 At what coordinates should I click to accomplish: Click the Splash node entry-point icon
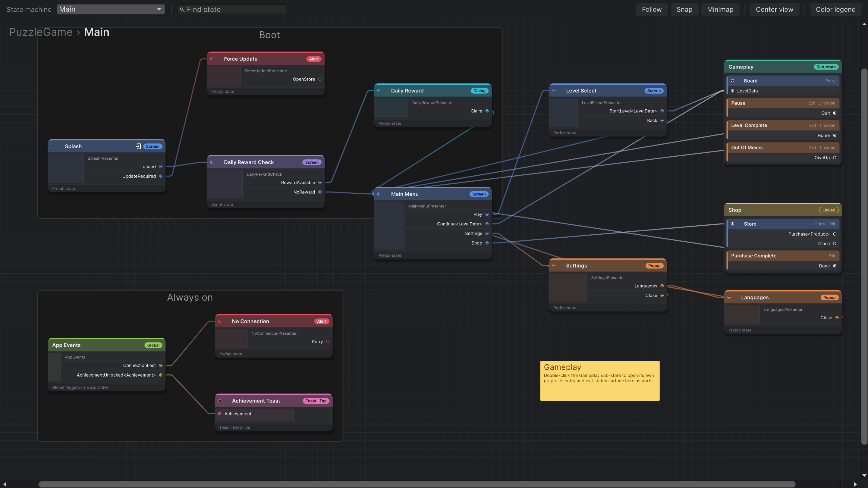click(x=138, y=146)
